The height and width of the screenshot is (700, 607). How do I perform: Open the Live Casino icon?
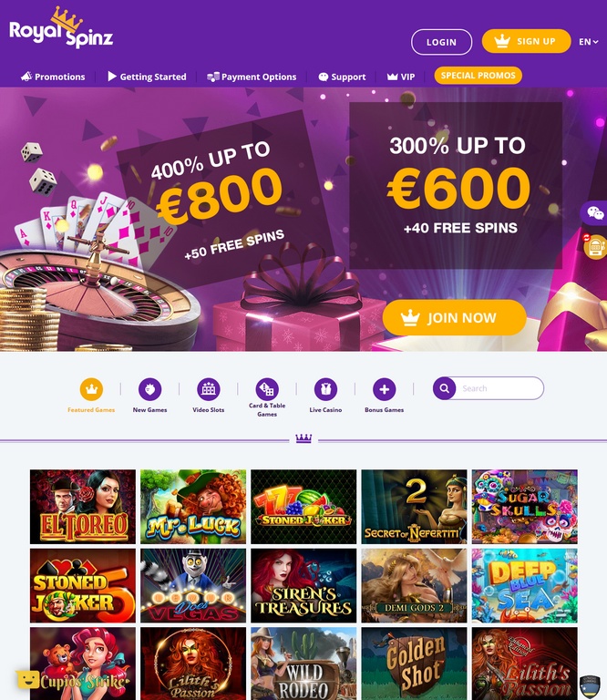pos(325,389)
